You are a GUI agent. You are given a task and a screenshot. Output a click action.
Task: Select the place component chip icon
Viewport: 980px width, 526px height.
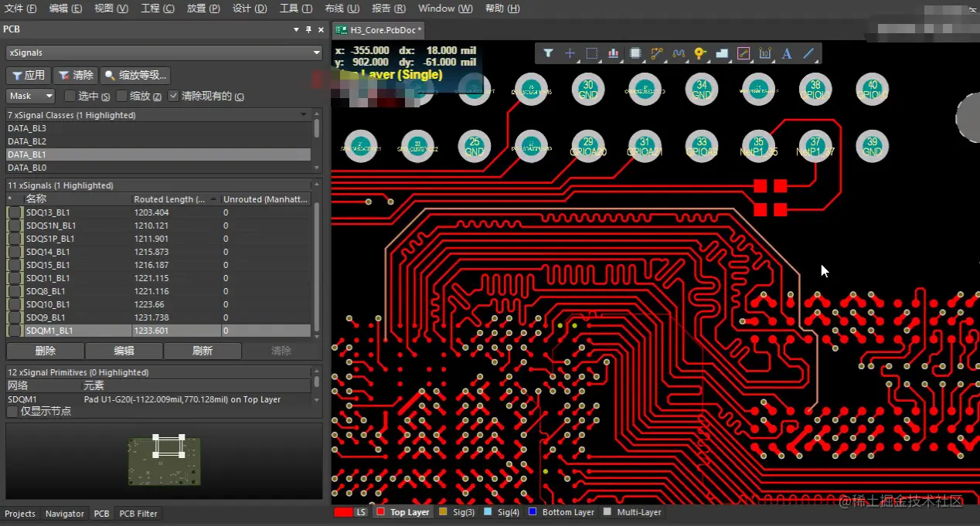tap(635, 53)
